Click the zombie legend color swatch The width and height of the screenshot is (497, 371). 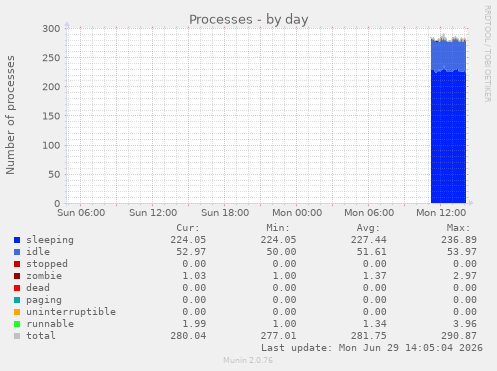pyautogui.click(x=17, y=276)
